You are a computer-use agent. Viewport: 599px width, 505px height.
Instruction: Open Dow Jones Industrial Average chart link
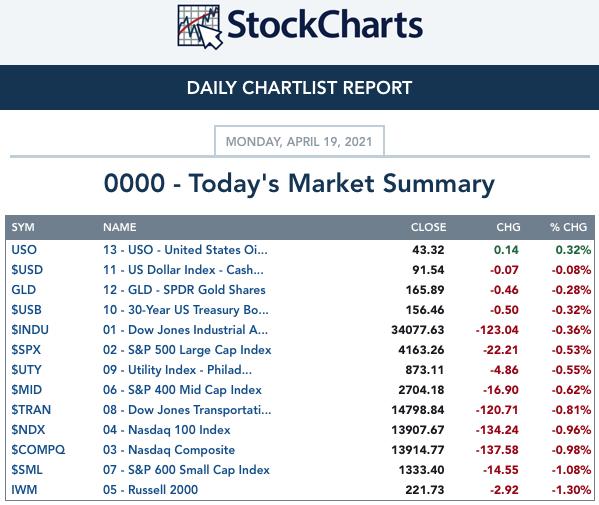point(185,330)
